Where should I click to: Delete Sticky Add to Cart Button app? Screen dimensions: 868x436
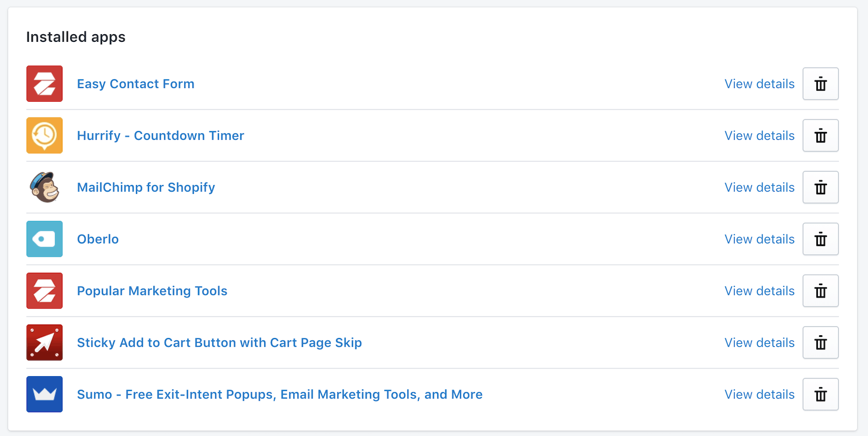coord(820,343)
